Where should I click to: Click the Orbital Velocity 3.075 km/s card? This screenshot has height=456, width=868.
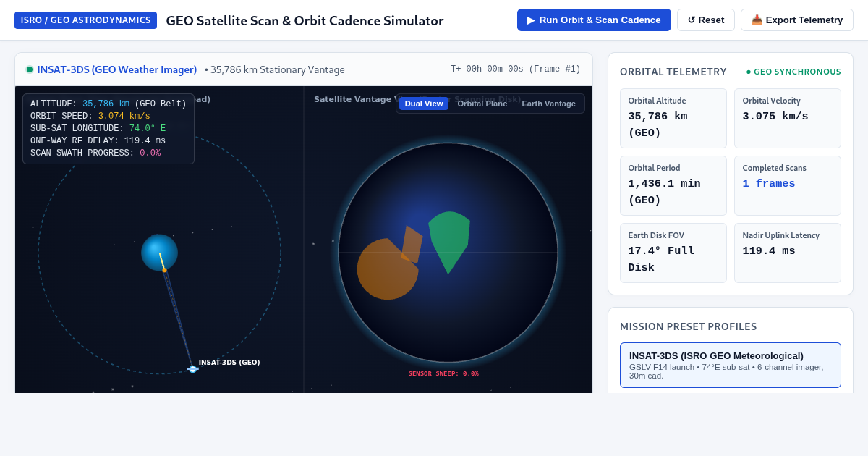tap(788, 119)
